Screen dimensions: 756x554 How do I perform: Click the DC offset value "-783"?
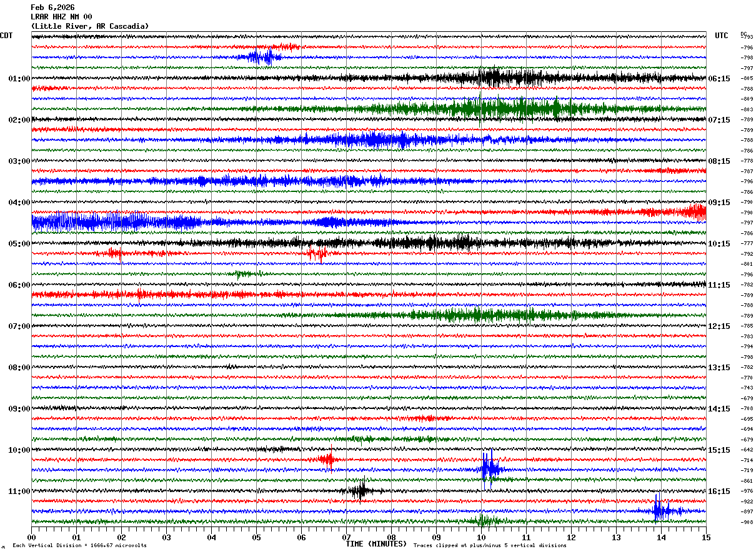[747, 336]
